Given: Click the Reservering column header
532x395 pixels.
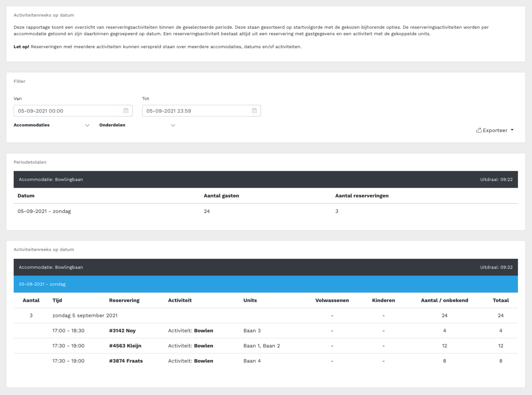Looking at the screenshot, I should (x=124, y=300).
